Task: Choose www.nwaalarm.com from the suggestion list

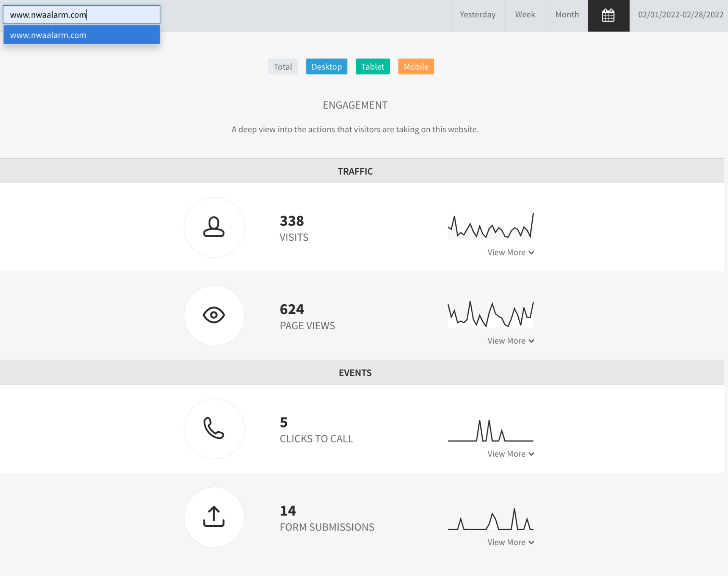Action: pyautogui.click(x=82, y=35)
